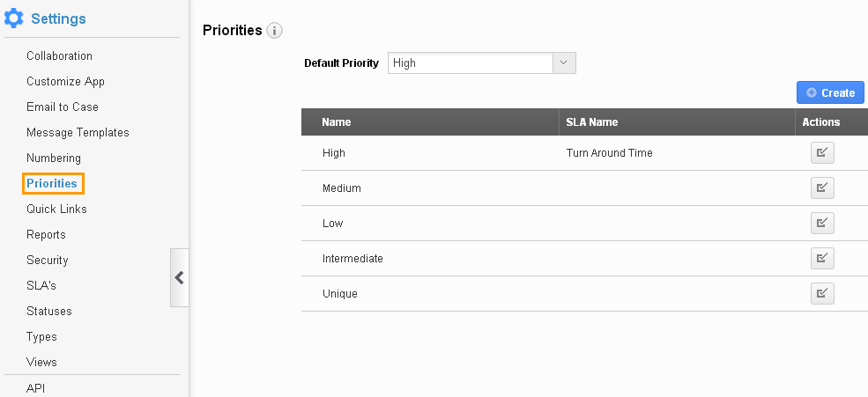868x397 pixels.
Task: Edit the High priority row
Action: pos(822,153)
